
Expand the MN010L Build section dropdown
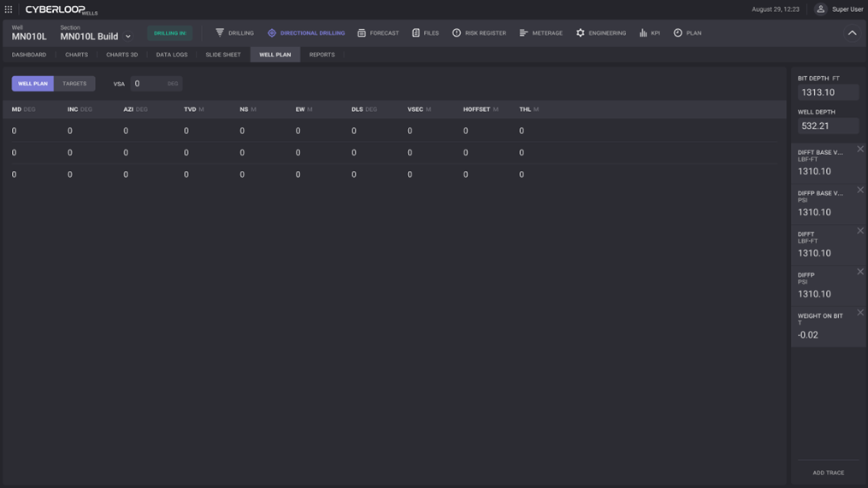coord(128,37)
